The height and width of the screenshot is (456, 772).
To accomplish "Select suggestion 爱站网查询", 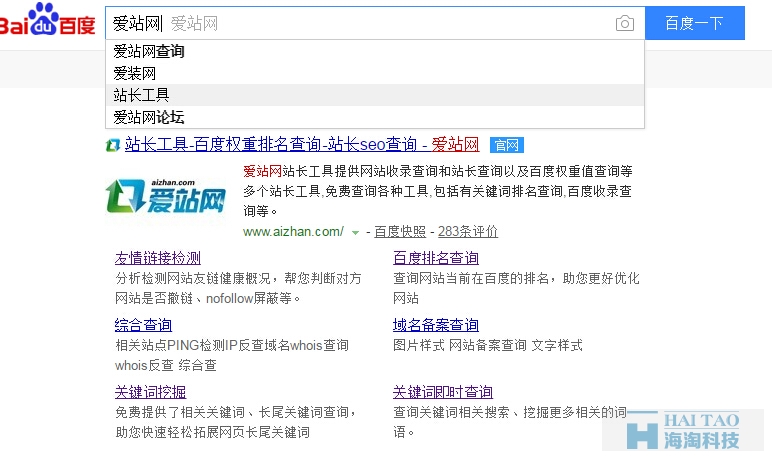I will click(375, 51).
